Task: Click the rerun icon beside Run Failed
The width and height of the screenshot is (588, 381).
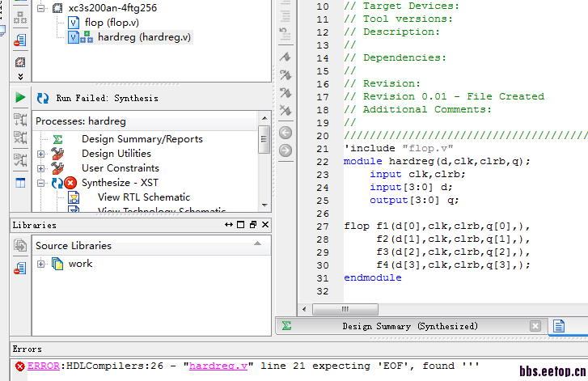Action: pyautogui.click(x=43, y=98)
